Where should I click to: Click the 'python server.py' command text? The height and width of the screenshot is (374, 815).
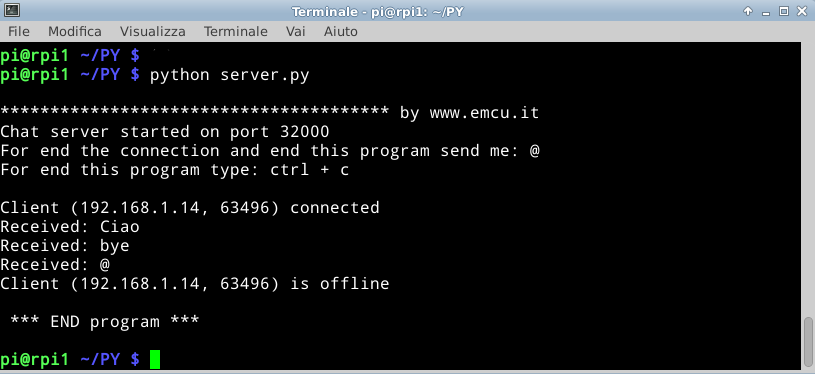pyautogui.click(x=229, y=75)
